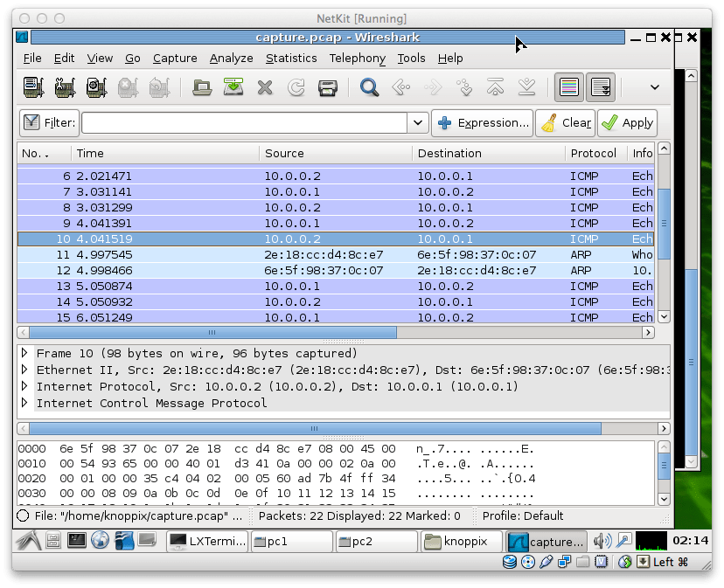Expand Internet Control Message Protocol tree

(x=25, y=403)
